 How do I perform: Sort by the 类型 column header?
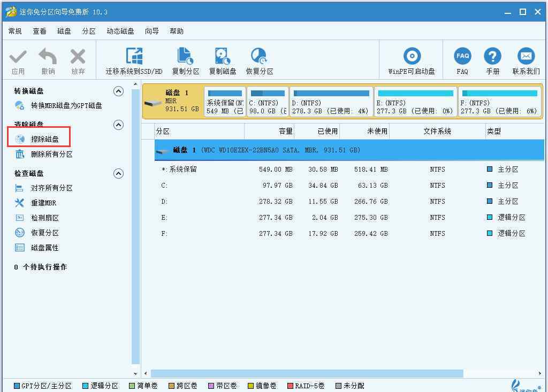(514, 132)
